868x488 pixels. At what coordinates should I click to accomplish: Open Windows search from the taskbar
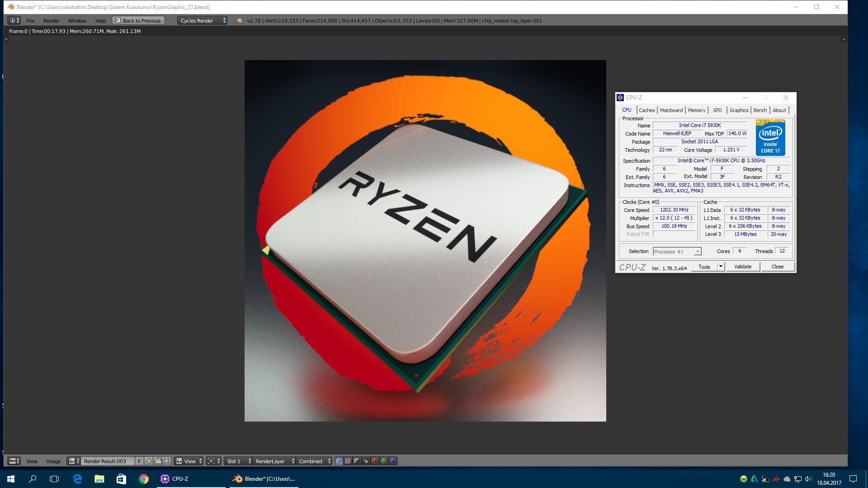[x=33, y=479]
